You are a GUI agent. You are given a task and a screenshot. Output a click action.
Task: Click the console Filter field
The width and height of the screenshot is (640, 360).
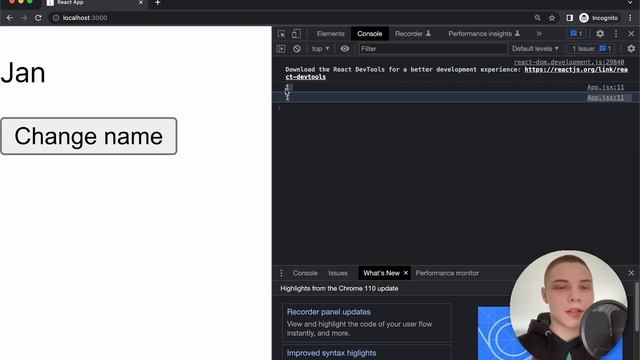pyautogui.click(x=433, y=49)
